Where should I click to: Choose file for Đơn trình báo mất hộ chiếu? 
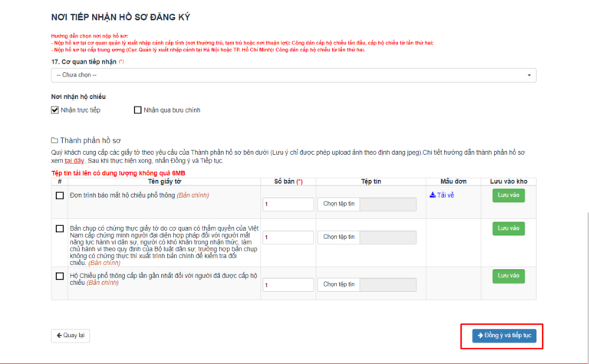coord(339,204)
